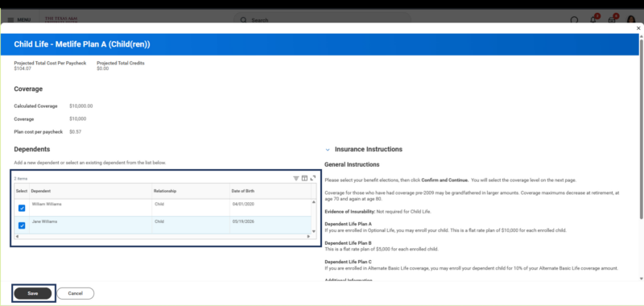
Task: Open the notifications bell icon
Action: point(593,19)
